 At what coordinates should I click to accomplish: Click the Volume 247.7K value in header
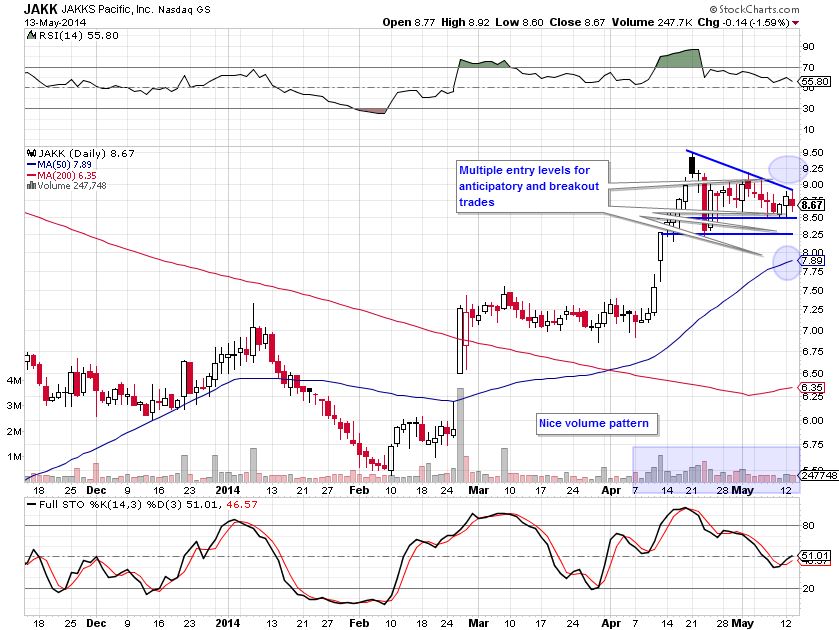[652, 22]
